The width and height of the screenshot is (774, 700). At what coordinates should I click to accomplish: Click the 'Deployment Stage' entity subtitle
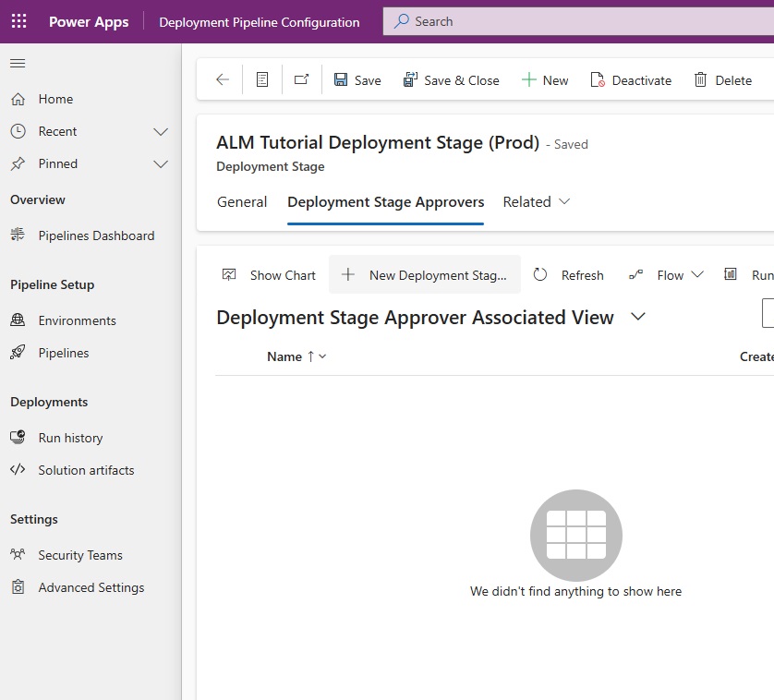271,167
